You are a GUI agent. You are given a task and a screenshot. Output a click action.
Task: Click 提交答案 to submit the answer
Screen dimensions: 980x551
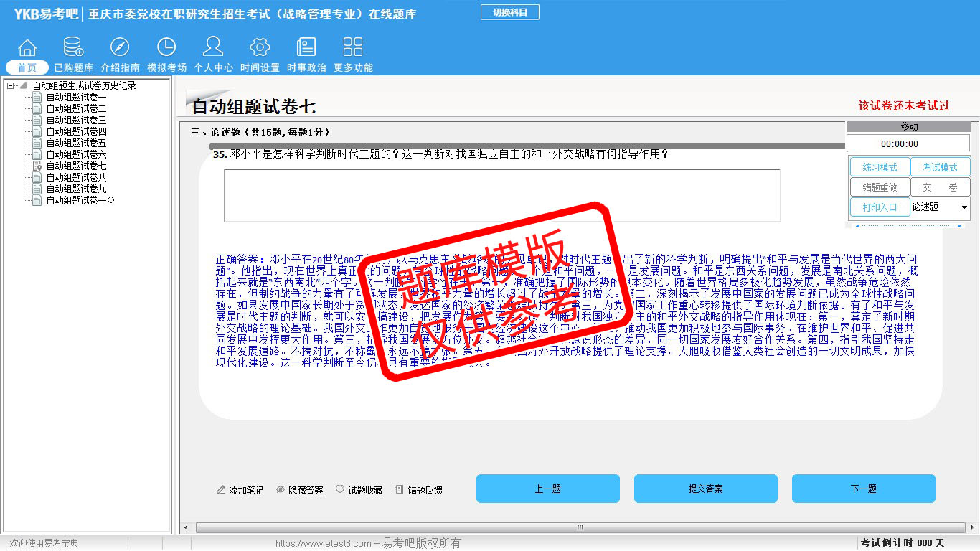pyautogui.click(x=705, y=489)
